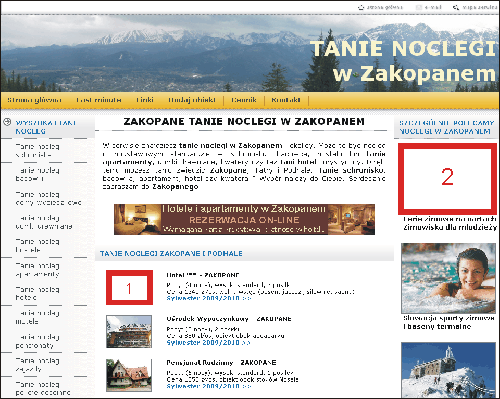The height and width of the screenshot is (399, 500).
Task: Open the Last minute menu item
Action: click(99, 100)
